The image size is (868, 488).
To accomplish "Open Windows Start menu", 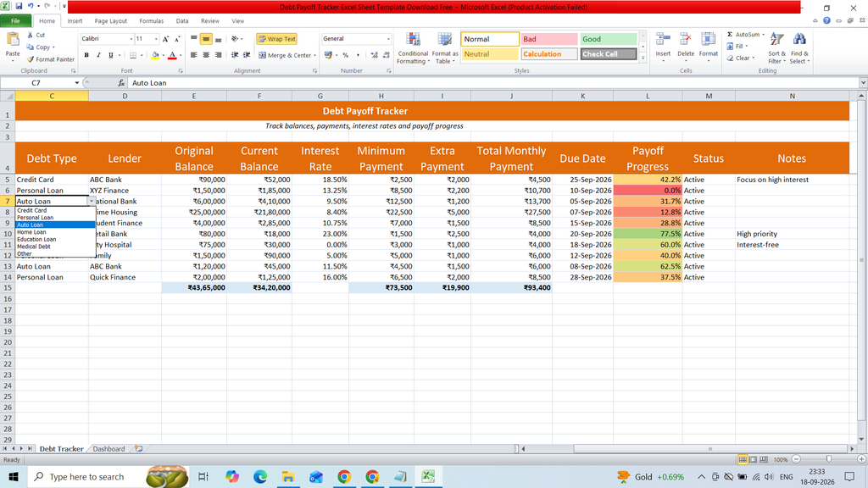I will [14, 476].
